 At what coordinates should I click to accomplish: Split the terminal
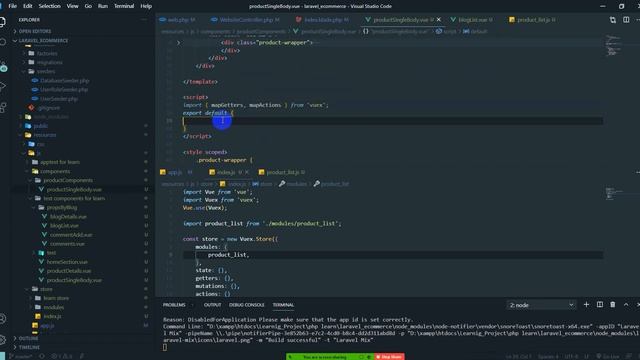point(600,304)
